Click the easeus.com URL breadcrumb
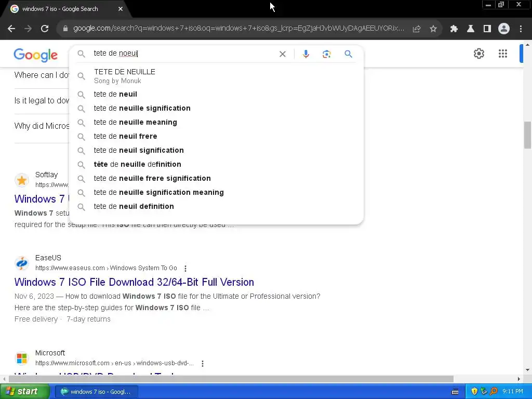The width and height of the screenshot is (532, 399). (x=106, y=268)
